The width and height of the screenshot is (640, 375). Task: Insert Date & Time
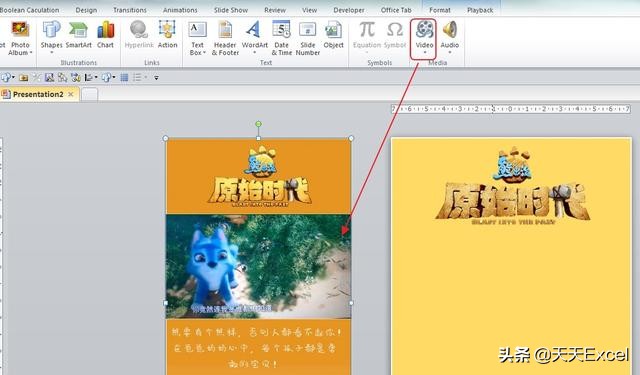coord(282,38)
